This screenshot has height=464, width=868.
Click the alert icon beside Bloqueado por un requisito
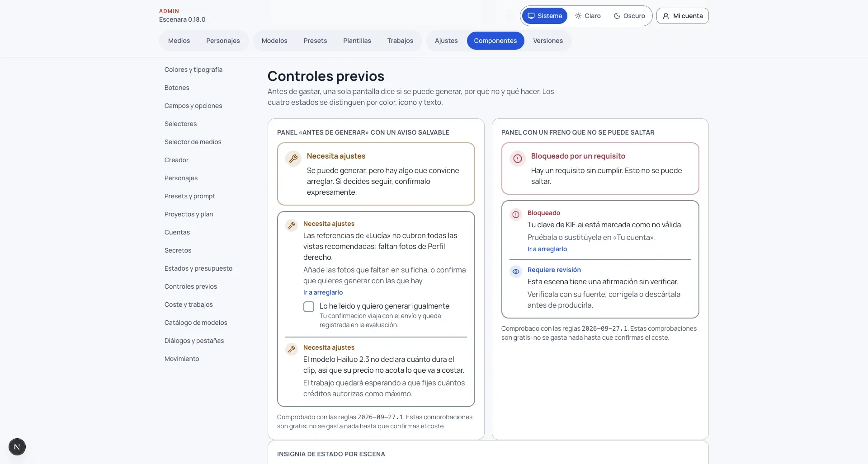coord(518,159)
